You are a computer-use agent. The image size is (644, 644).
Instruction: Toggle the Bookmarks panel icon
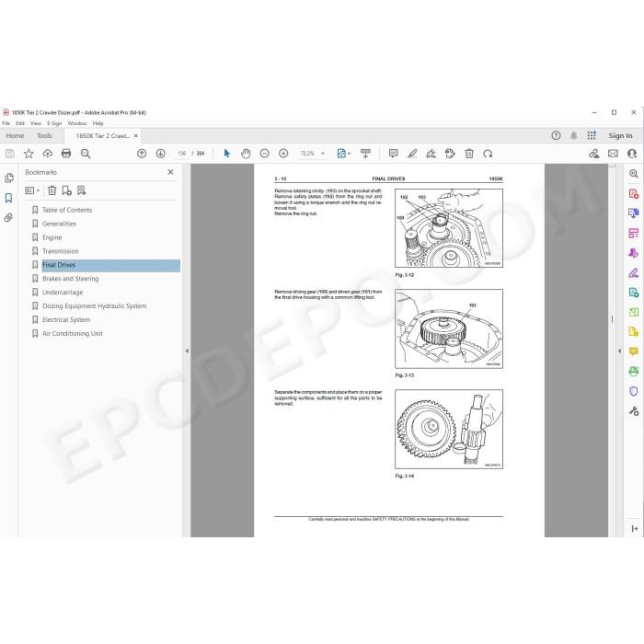[8, 198]
